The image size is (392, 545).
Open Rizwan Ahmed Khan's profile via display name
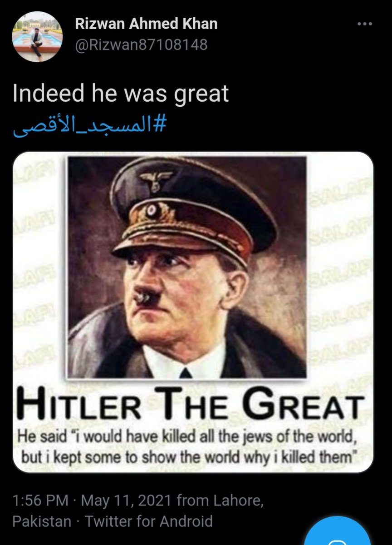[x=146, y=24]
